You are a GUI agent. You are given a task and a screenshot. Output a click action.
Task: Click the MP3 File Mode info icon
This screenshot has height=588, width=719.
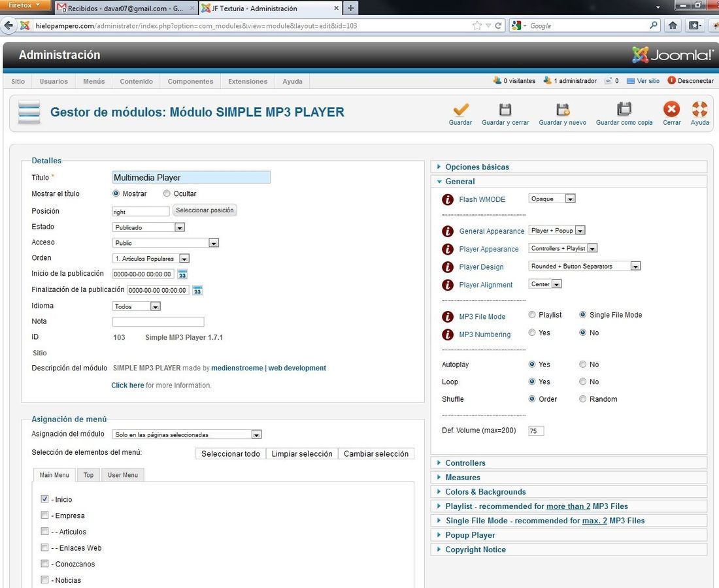(x=448, y=316)
